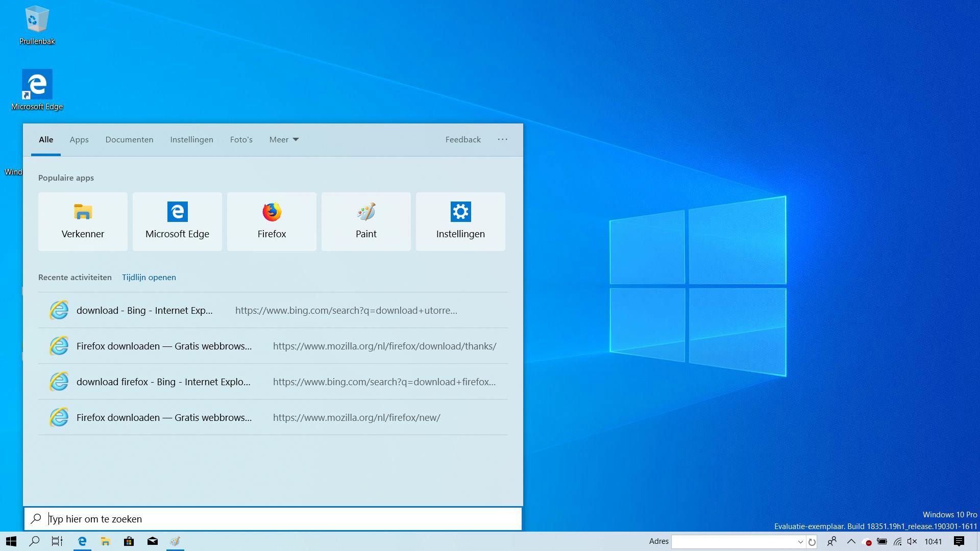The height and width of the screenshot is (551, 980).
Task: Select the Documenten filter tab
Action: coord(129,139)
